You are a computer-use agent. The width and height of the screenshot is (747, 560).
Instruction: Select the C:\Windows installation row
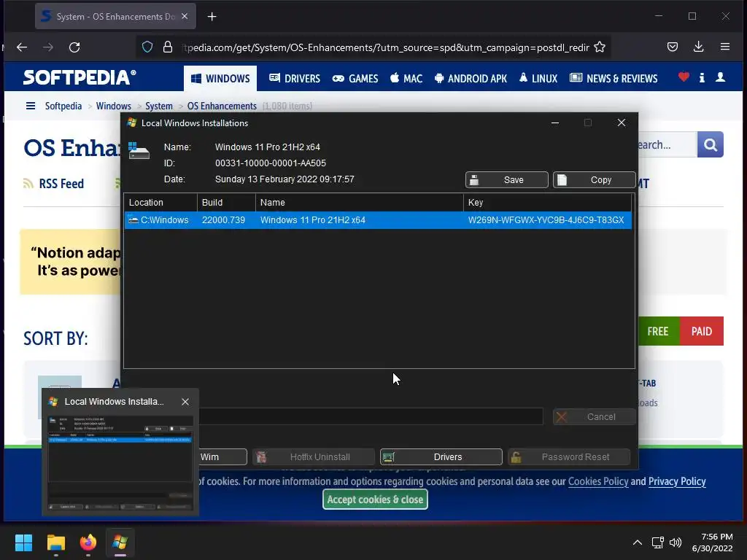[378, 220]
